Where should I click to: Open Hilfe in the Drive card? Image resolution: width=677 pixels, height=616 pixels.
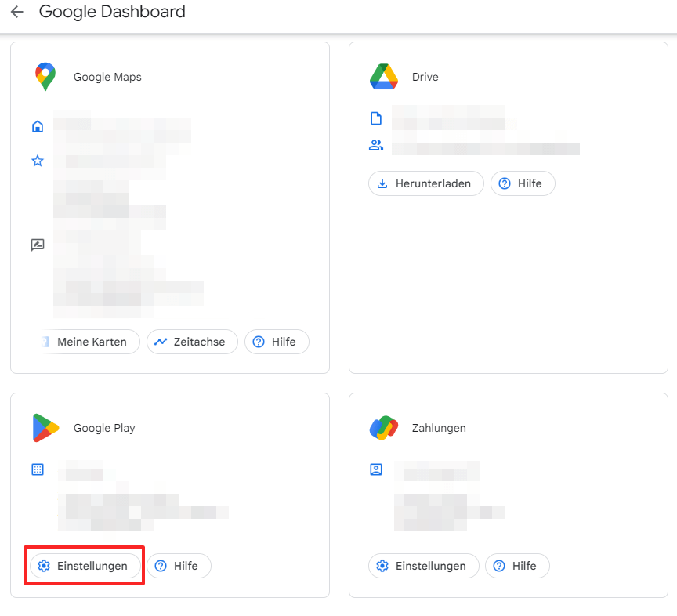(523, 183)
